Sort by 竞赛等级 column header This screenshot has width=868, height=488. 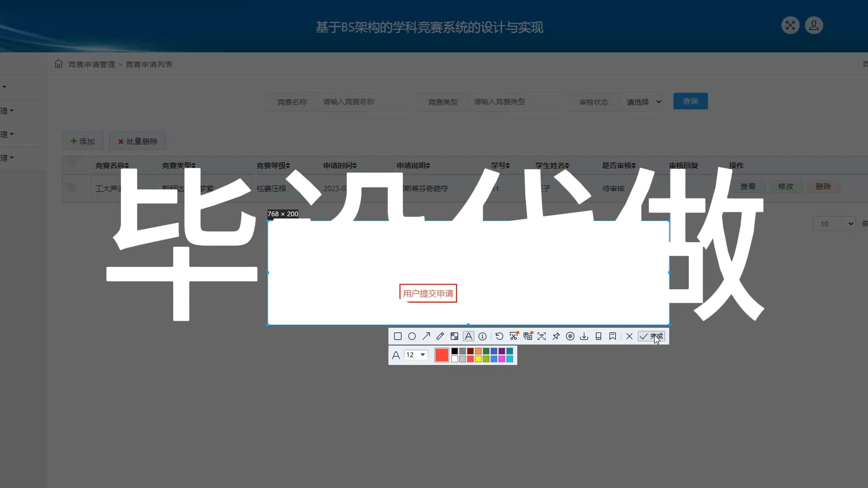click(273, 166)
